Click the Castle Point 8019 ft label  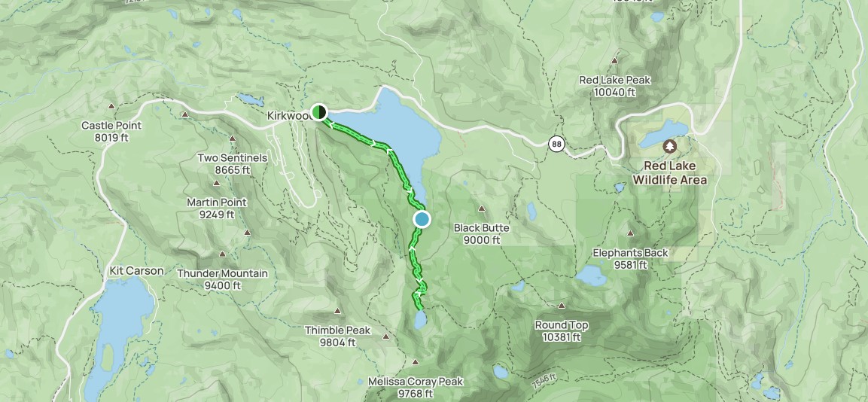(111, 131)
